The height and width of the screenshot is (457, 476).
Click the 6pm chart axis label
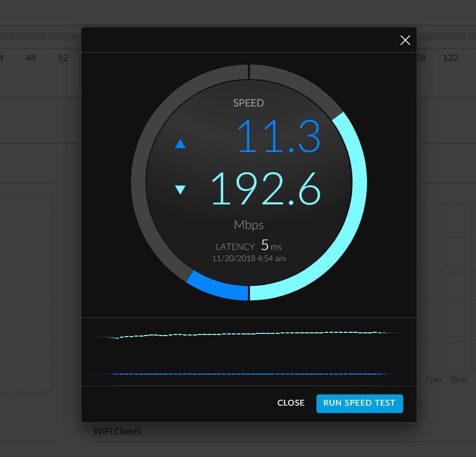pos(458,379)
